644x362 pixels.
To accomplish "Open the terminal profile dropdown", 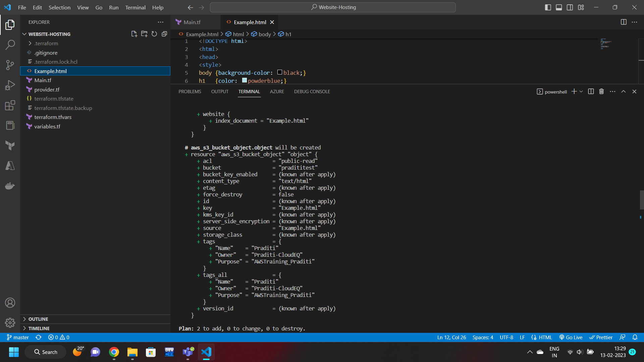I will [581, 91].
